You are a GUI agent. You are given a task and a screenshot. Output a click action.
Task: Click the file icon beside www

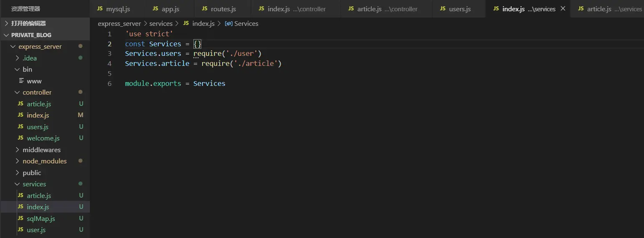[x=21, y=81]
